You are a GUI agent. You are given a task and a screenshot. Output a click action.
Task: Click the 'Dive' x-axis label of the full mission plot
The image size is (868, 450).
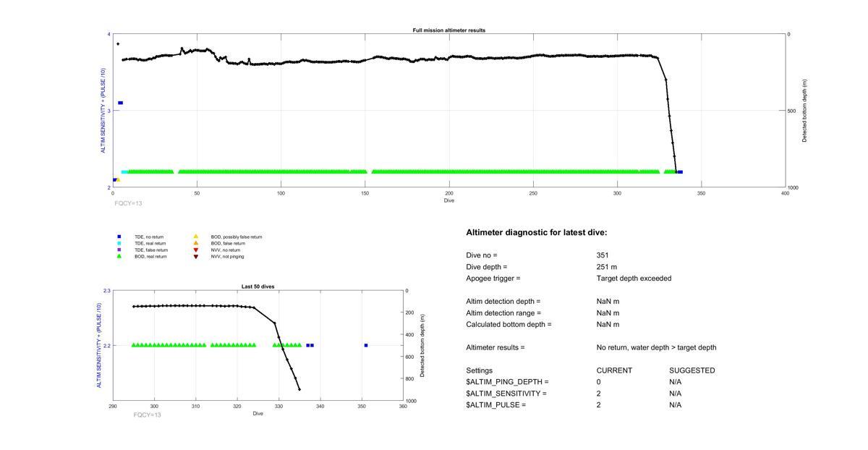[449, 200]
